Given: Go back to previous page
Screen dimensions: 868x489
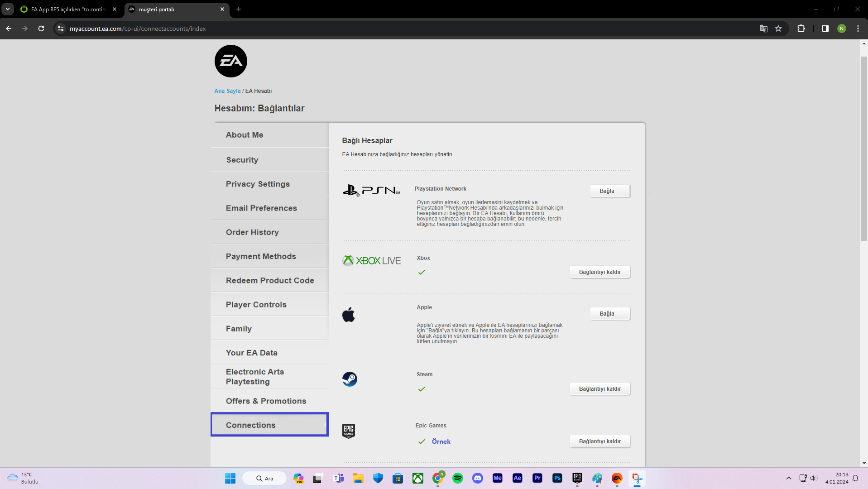Looking at the screenshot, I should pyautogui.click(x=9, y=29).
